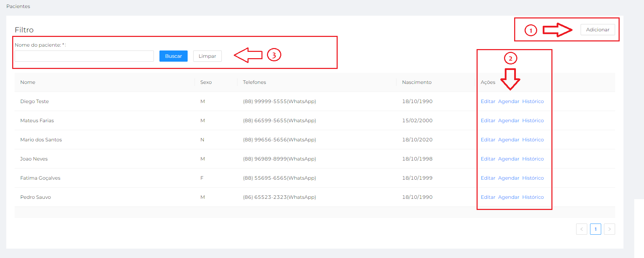Go to the next page arrow
The width and height of the screenshot is (644, 258).
[x=609, y=229]
